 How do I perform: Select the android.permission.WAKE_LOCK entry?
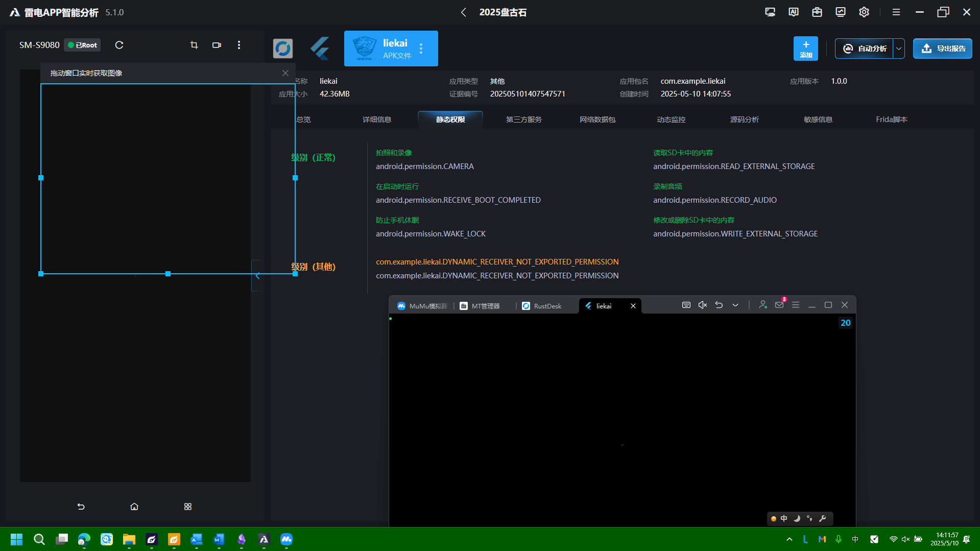[431, 234]
